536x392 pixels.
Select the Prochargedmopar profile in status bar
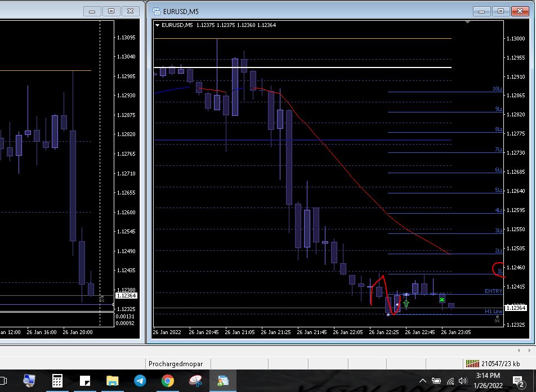click(x=176, y=364)
